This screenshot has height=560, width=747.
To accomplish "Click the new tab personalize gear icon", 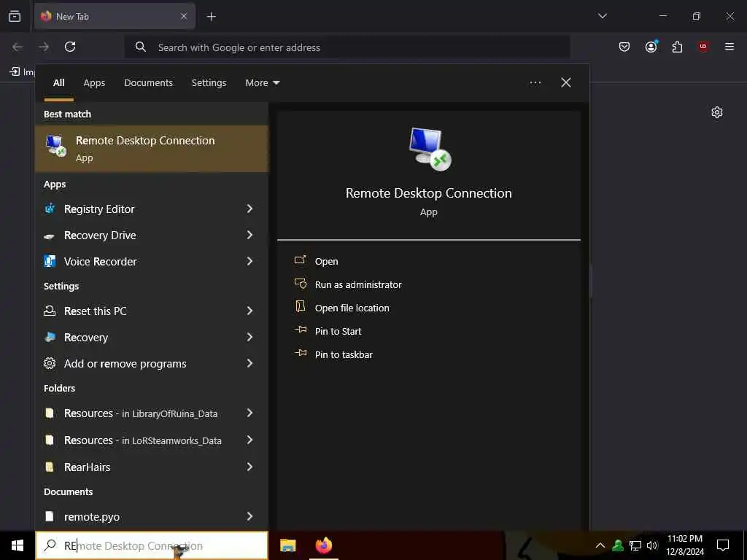I will pos(717,112).
